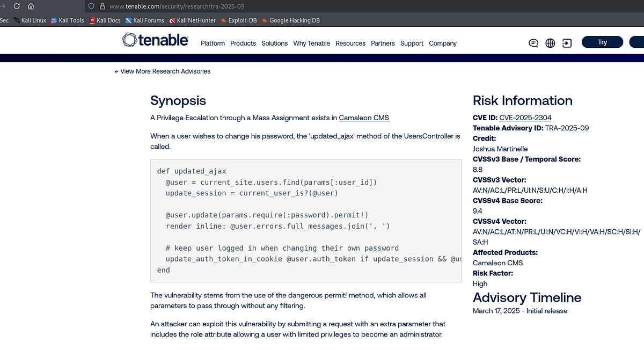Open the Solutions menu

point(275,43)
